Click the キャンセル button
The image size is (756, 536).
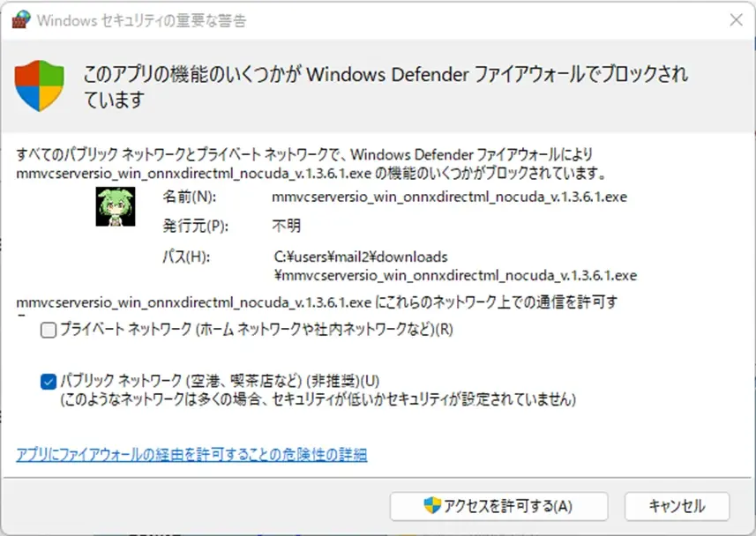pyautogui.click(x=677, y=506)
